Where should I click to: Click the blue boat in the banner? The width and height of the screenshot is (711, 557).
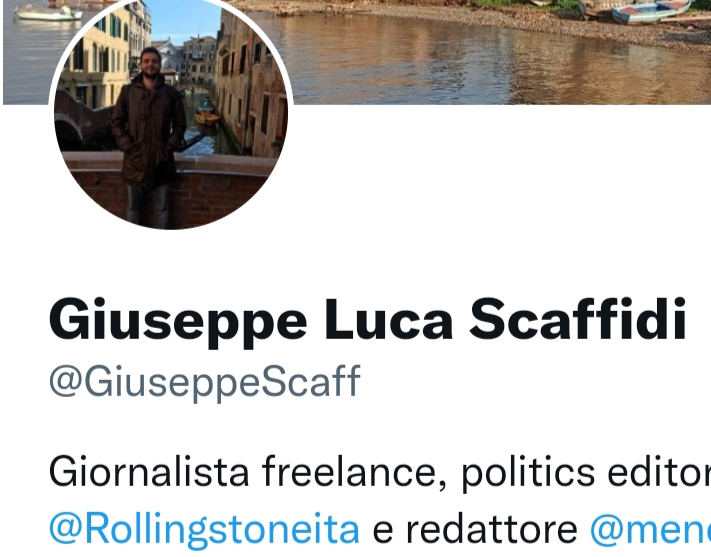click(651, 12)
